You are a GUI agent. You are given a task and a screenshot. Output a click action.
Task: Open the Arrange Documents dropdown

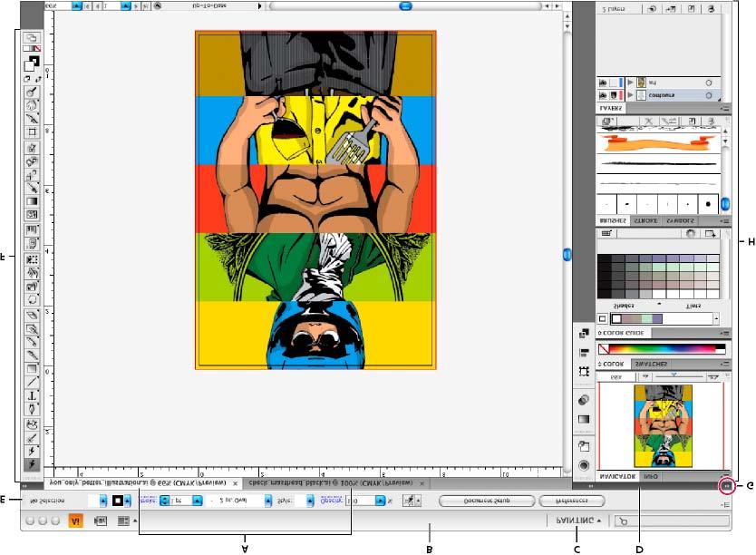click(x=127, y=521)
